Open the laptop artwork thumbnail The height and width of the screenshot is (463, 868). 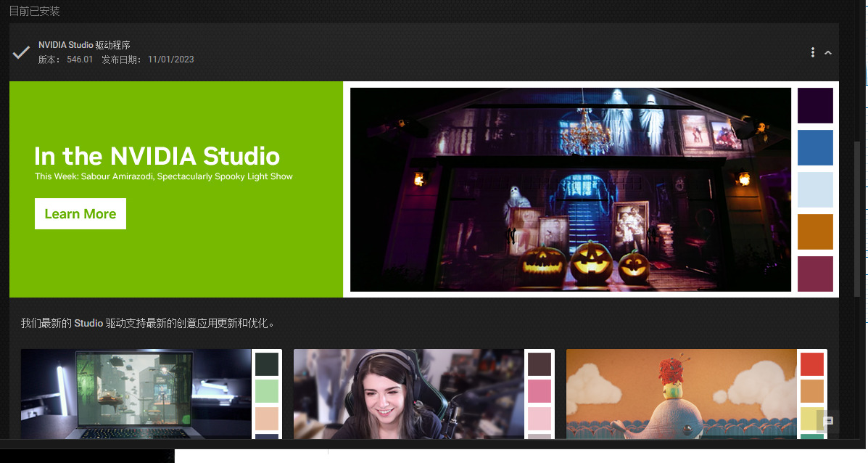click(136, 394)
